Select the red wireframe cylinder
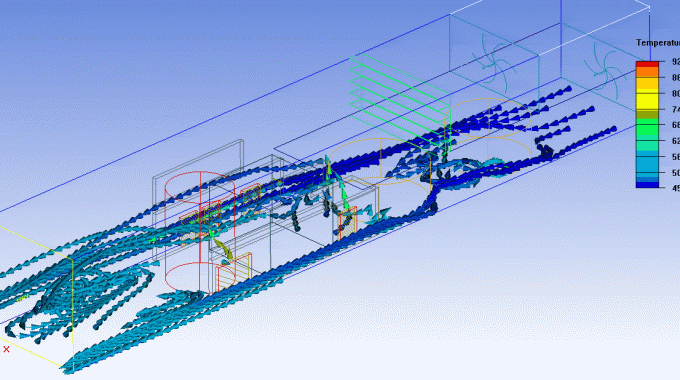Viewport: 680px width, 380px height. pyautogui.click(x=200, y=233)
